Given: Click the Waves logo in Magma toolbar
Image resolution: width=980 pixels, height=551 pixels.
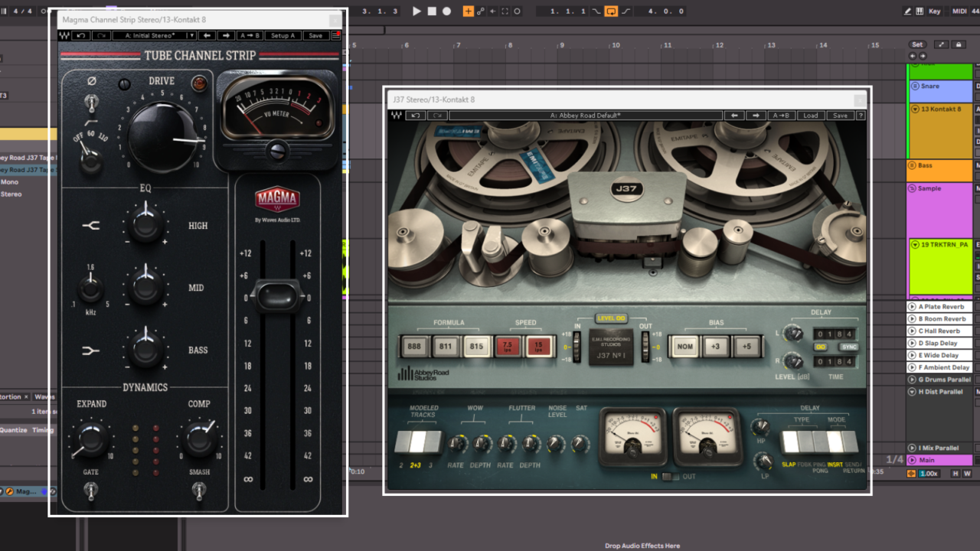Looking at the screenshot, I should point(64,36).
